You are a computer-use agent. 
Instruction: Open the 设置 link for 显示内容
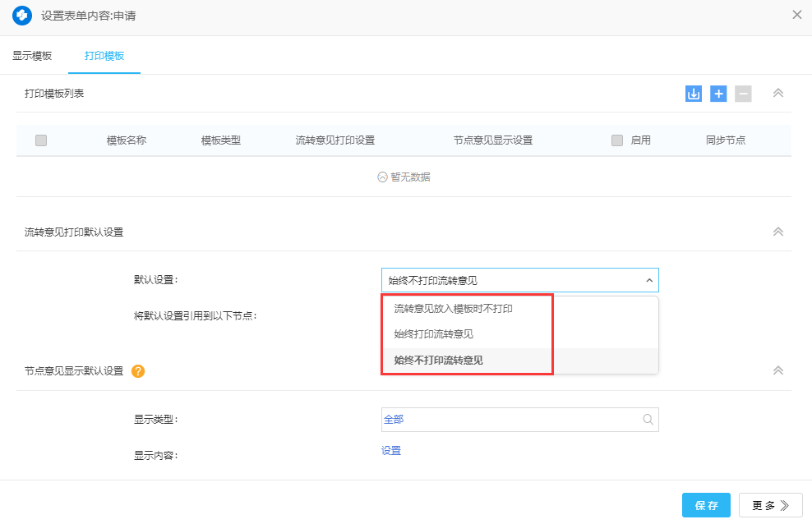click(x=391, y=451)
